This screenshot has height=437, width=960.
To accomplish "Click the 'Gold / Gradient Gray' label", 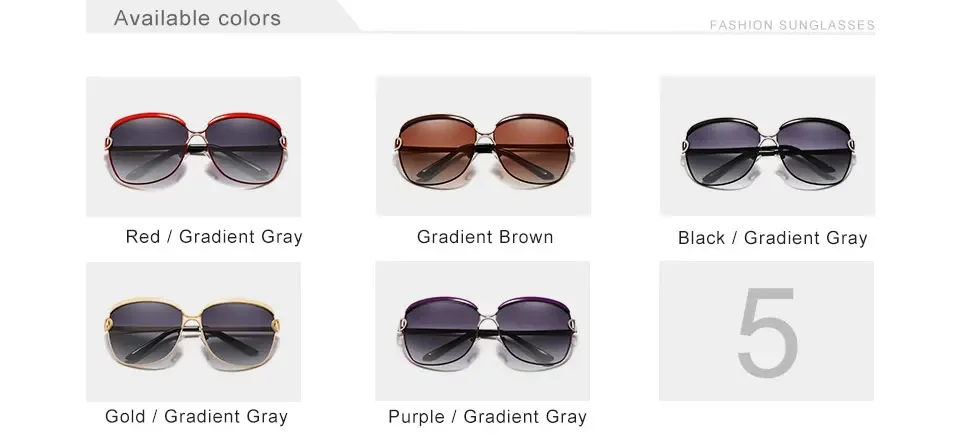I will (x=197, y=416).
